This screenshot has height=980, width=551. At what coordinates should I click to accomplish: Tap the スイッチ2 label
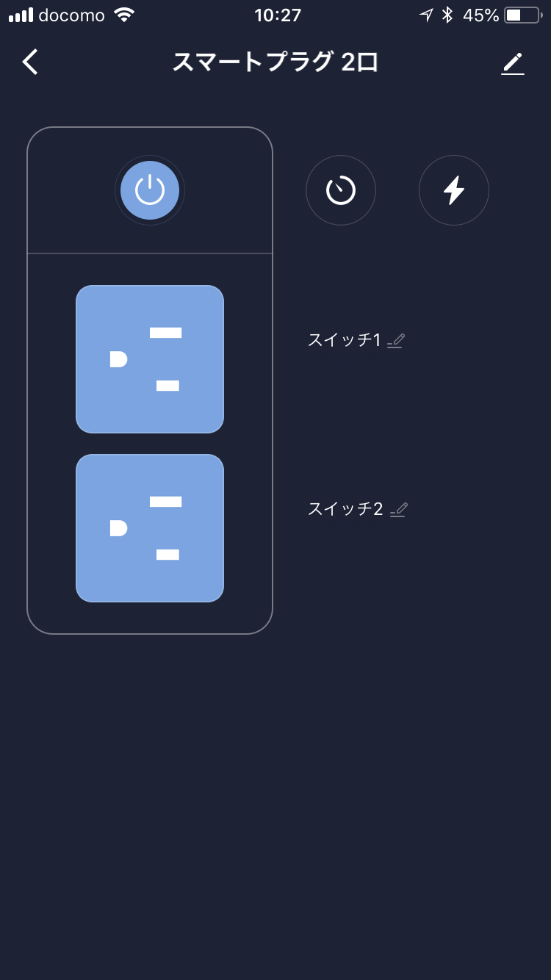(x=345, y=509)
